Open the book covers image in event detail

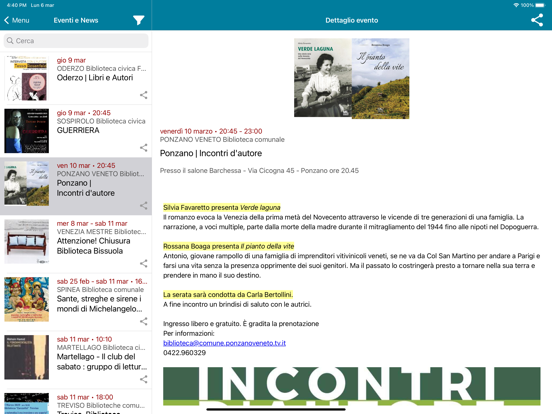(352, 78)
